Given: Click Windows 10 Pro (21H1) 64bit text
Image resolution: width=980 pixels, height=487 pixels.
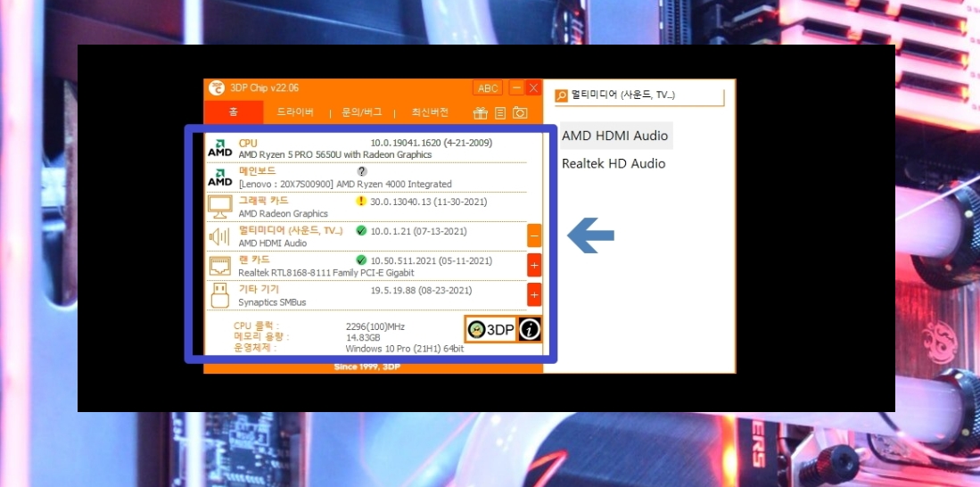Looking at the screenshot, I should (404, 348).
